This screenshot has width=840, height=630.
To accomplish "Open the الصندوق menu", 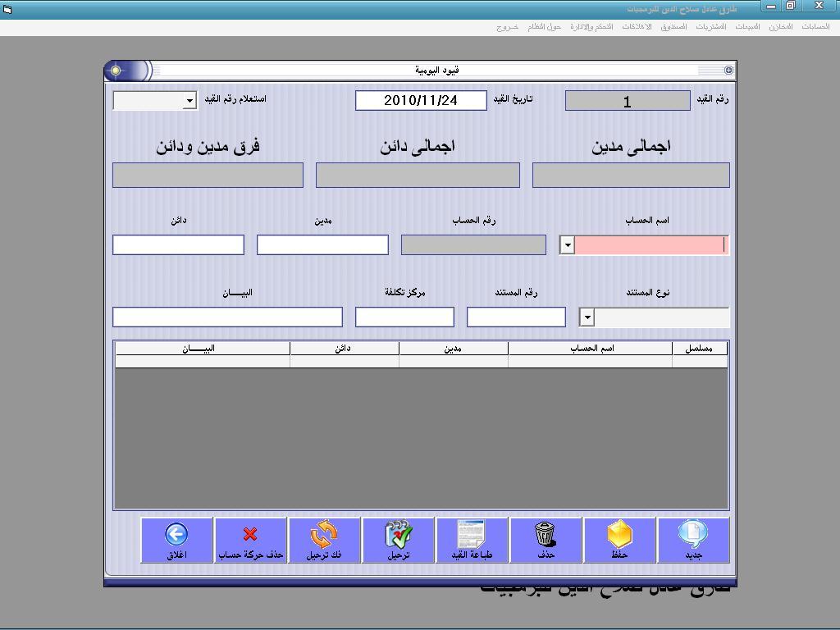I will [x=673, y=27].
